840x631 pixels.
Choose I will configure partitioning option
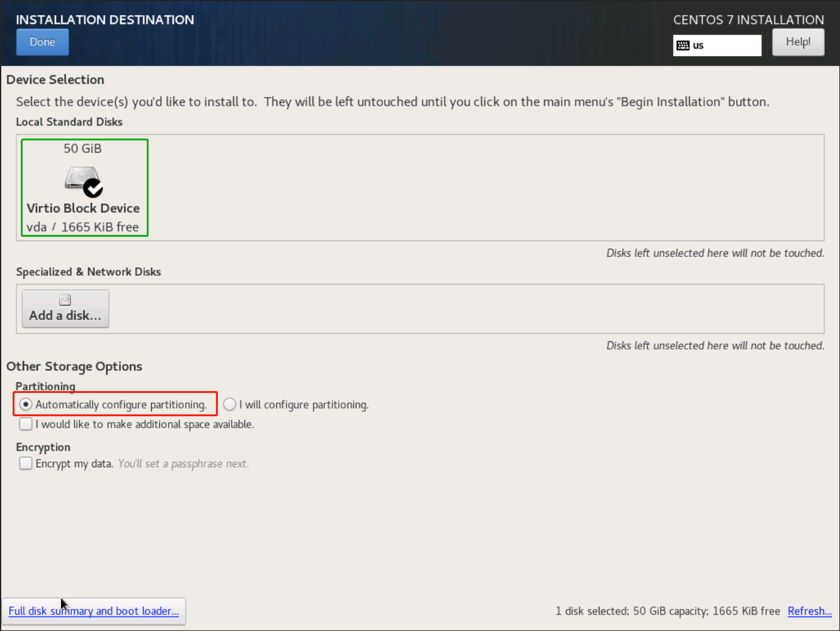pyautogui.click(x=230, y=404)
